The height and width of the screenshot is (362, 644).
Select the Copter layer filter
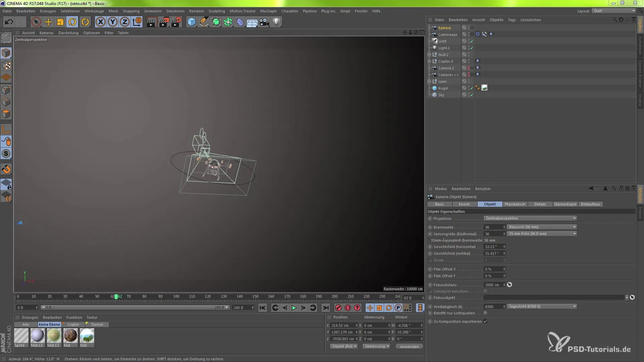pyautogui.click(x=73, y=324)
